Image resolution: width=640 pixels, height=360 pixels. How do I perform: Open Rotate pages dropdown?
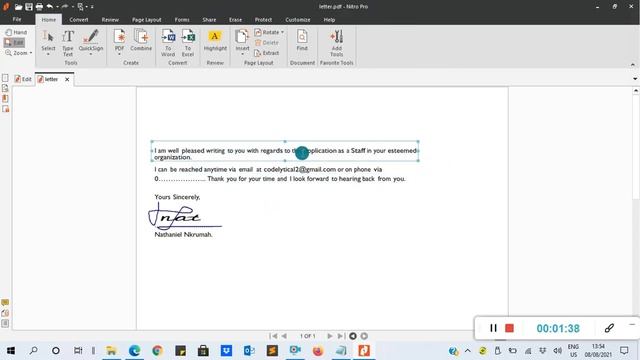pyautogui.click(x=269, y=32)
